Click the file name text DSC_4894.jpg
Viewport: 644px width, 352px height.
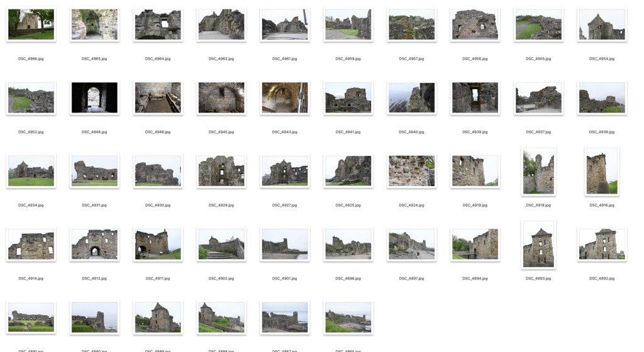[475, 278]
